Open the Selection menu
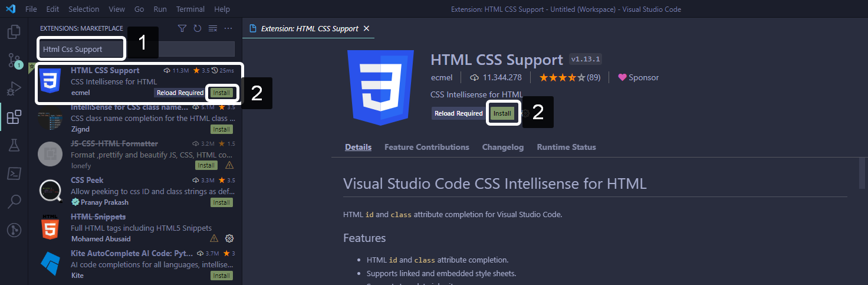 [84, 9]
